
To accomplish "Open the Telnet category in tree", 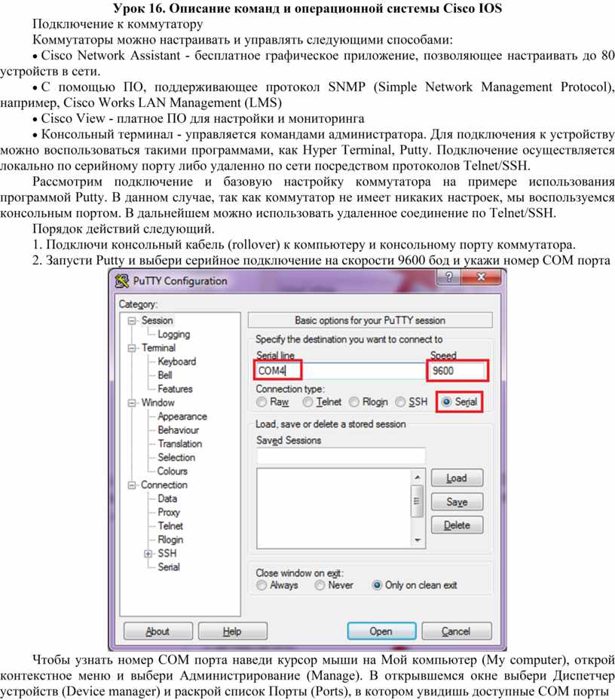I will pos(170,526).
